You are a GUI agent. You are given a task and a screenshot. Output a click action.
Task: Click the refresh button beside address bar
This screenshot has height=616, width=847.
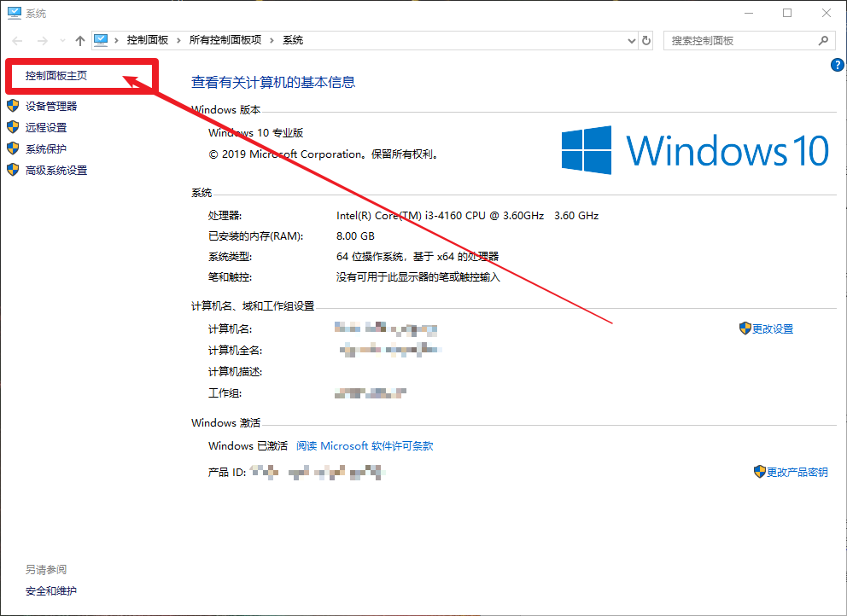pyautogui.click(x=646, y=41)
